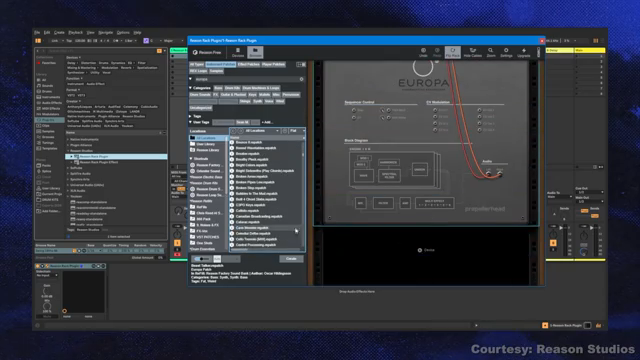Image resolution: width=640 pixels, height=360 pixels.
Task: Select Reason Rack Plugin Effect tree item
Action: (98, 162)
